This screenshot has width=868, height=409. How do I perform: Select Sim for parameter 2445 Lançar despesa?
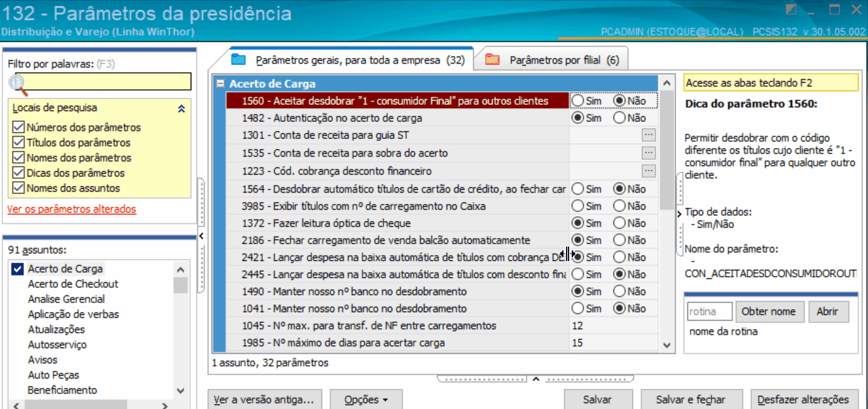[x=577, y=274]
